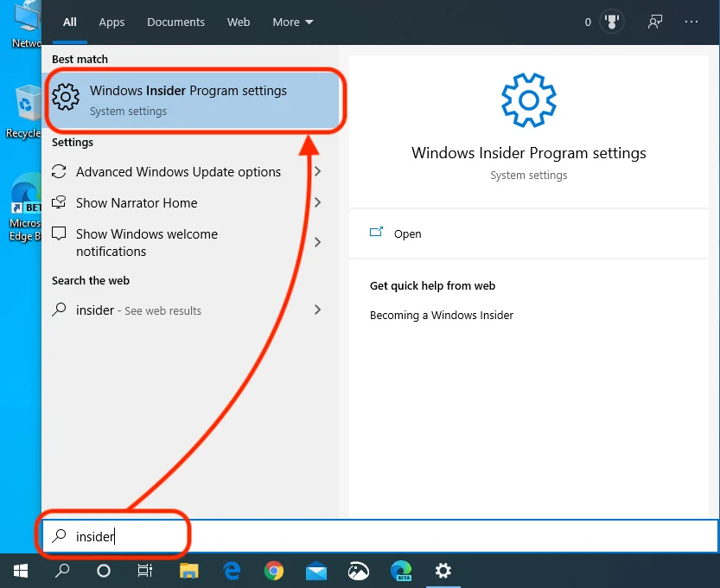Open Settings gear on taskbar
The width and height of the screenshot is (720, 588).
443,571
